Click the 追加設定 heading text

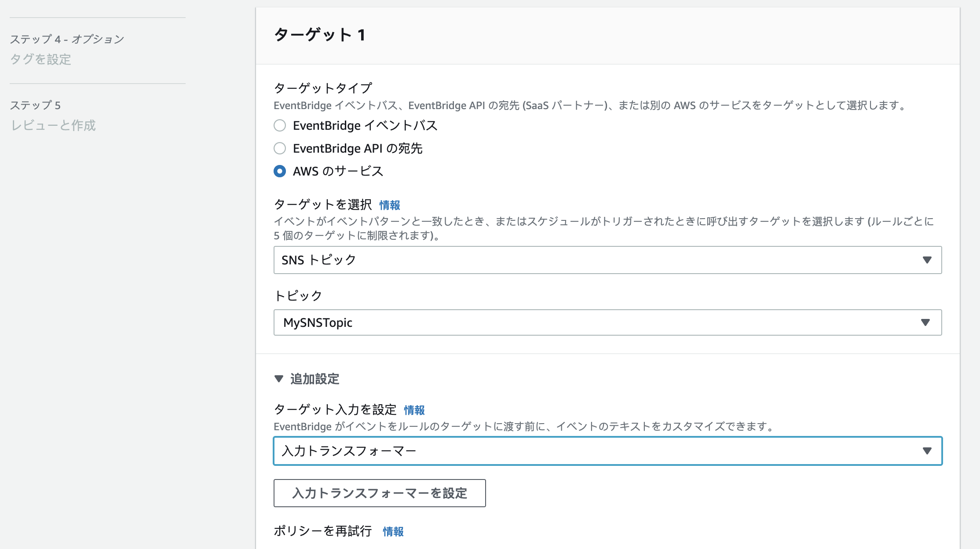tap(314, 379)
